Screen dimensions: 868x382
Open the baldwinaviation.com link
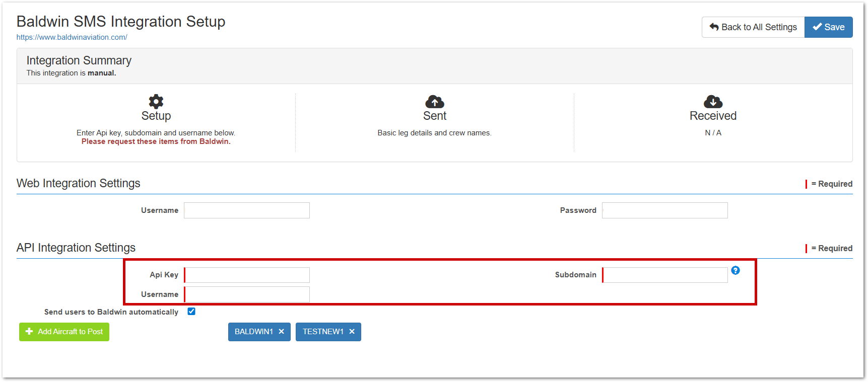(72, 37)
